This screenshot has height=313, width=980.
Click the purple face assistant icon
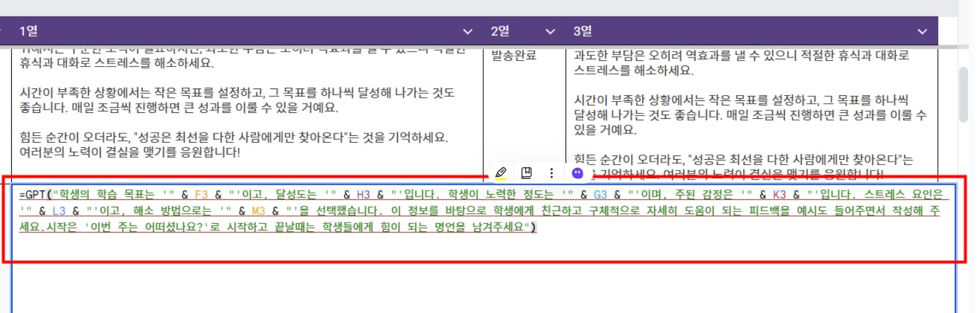coord(577,174)
